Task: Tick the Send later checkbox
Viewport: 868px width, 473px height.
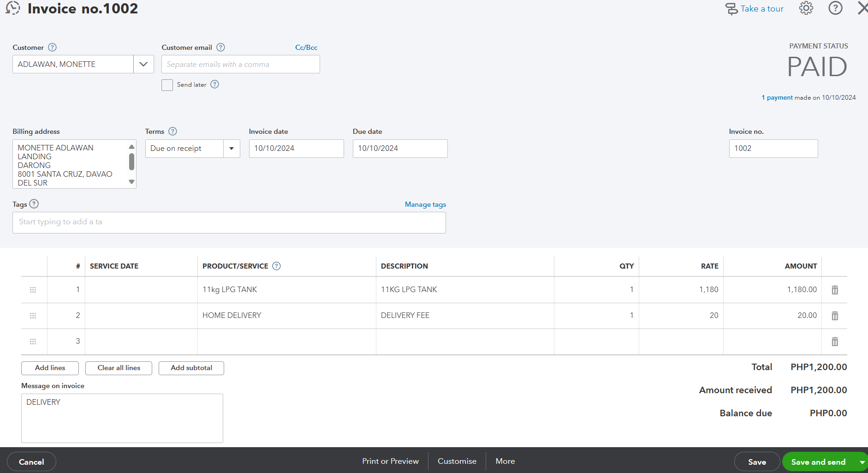Action: click(167, 85)
